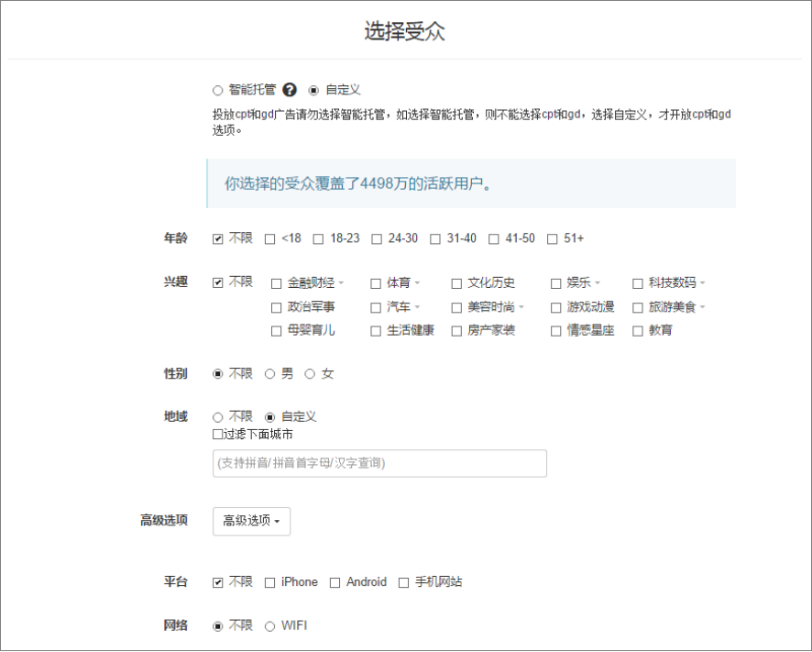The image size is (812, 652).
Task: Check the iPhone platform checkbox
Action: (270, 582)
